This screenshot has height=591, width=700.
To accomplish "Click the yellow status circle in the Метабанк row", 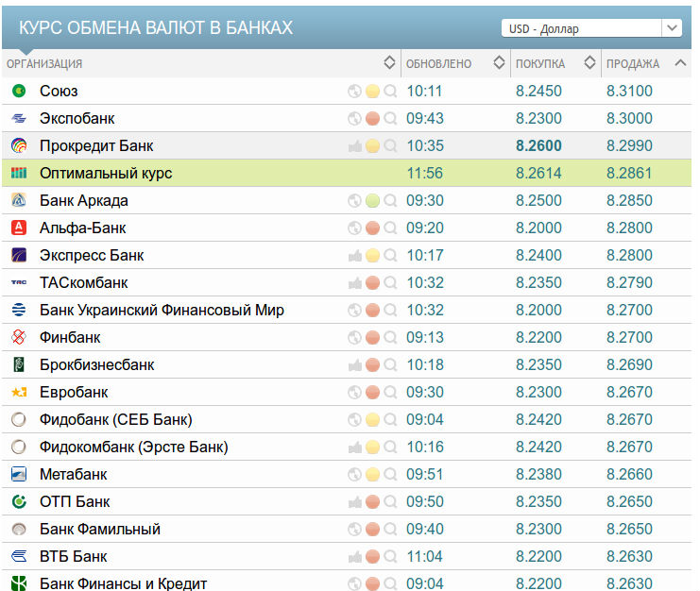I will coord(372,475).
